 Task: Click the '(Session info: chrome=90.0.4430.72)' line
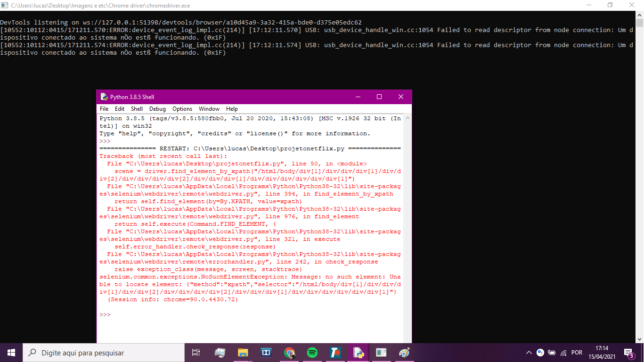tap(173, 299)
